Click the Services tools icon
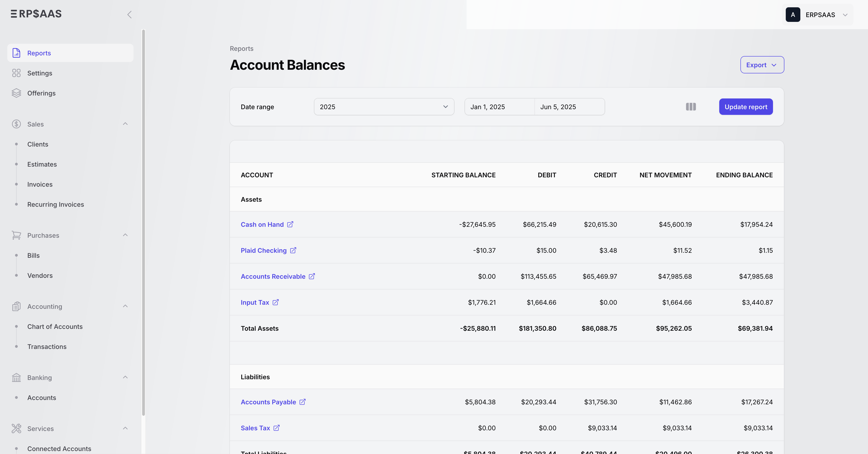The image size is (868, 454). click(16, 428)
